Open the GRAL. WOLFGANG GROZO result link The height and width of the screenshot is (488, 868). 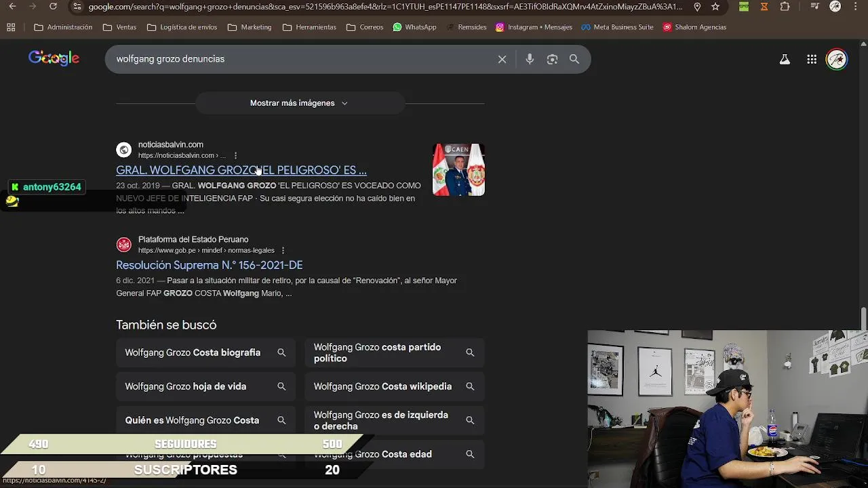pyautogui.click(x=241, y=170)
